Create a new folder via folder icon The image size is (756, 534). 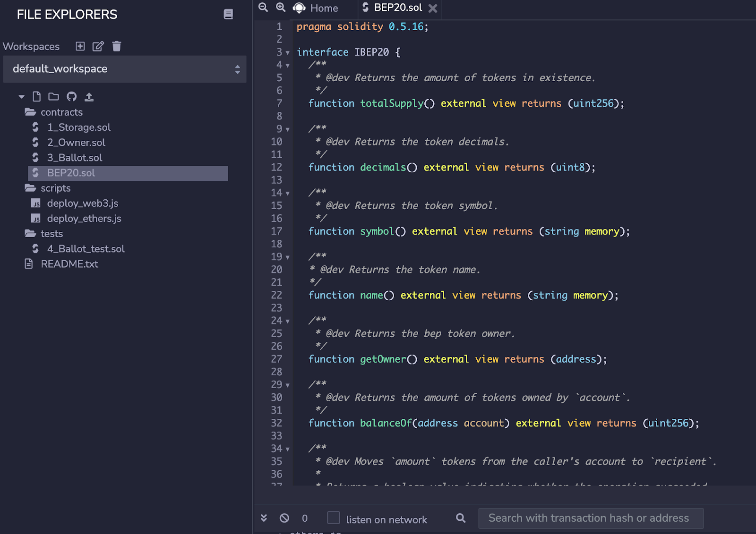54,97
